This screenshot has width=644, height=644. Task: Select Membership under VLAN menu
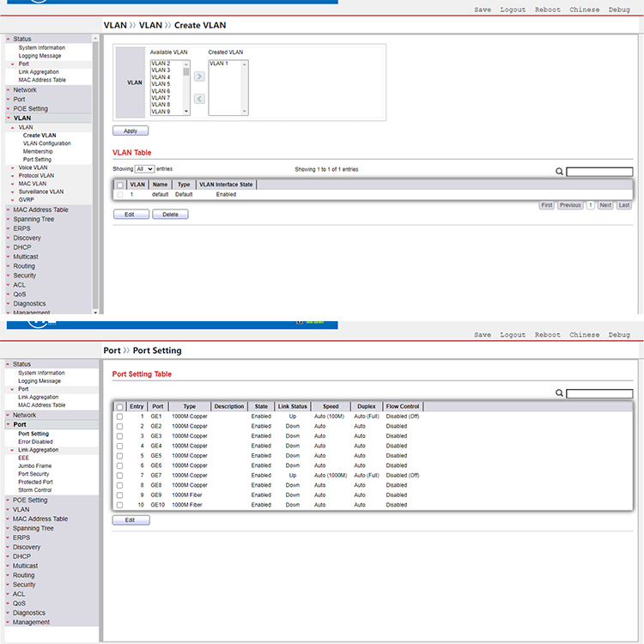coord(38,151)
